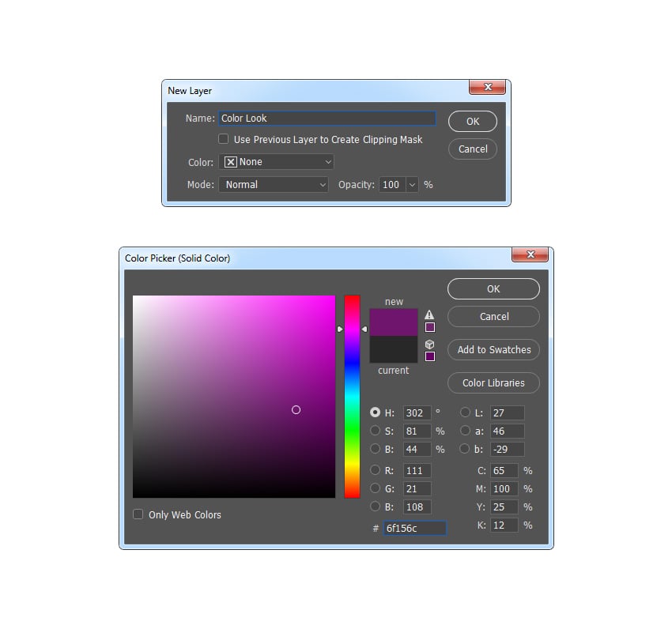Screen dimensions: 672x629
Task: Click the in-gamut swatch below the warning triangle
Action: [x=430, y=327]
